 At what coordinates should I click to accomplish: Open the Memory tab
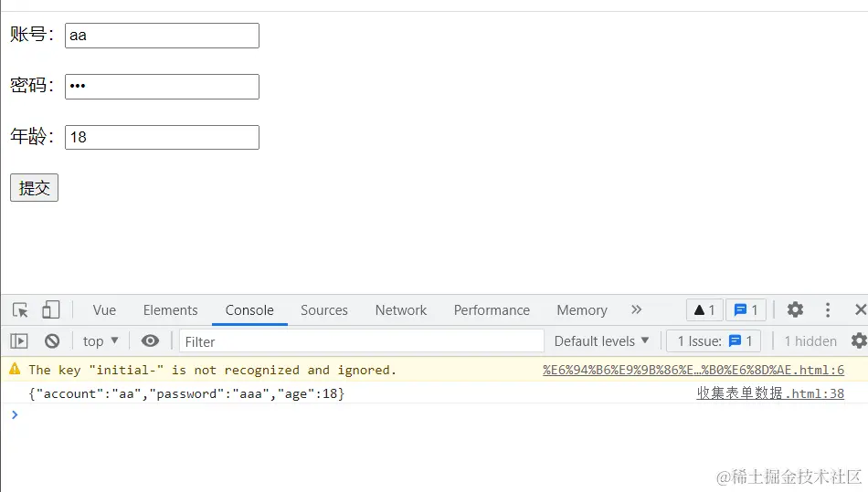pos(582,310)
